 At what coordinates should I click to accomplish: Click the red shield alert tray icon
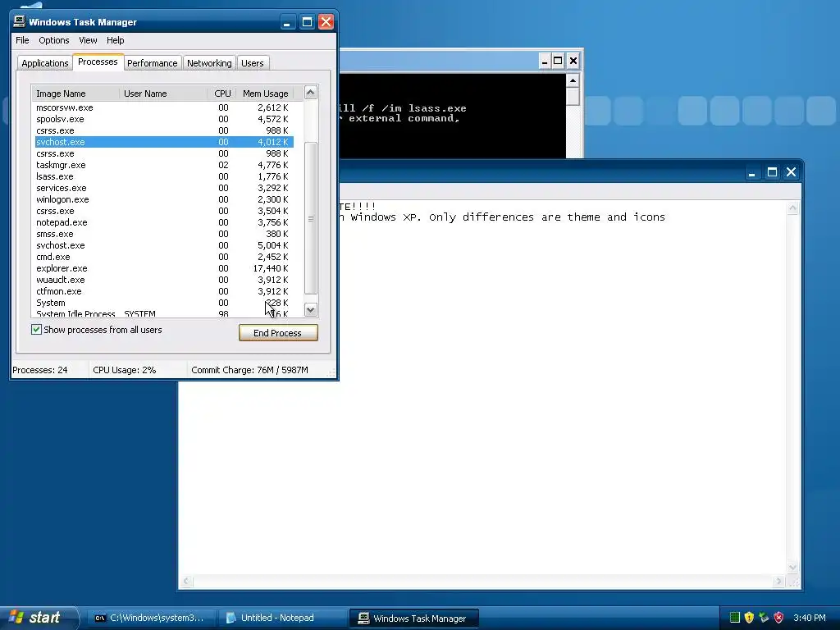pyautogui.click(x=779, y=618)
